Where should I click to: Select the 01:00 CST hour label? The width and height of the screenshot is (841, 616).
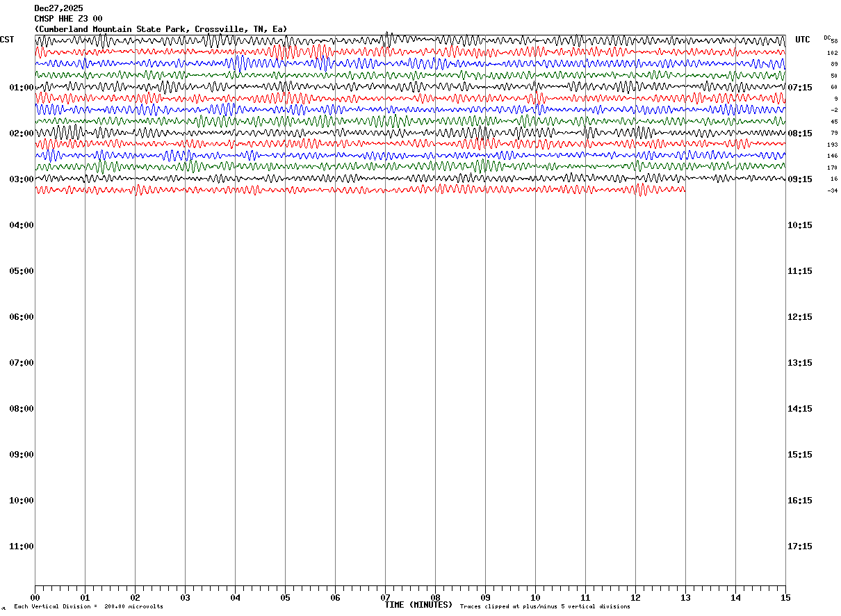pyautogui.click(x=22, y=88)
